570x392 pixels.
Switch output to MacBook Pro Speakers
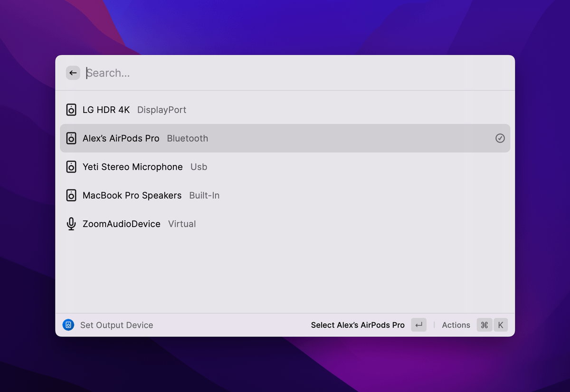point(132,195)
